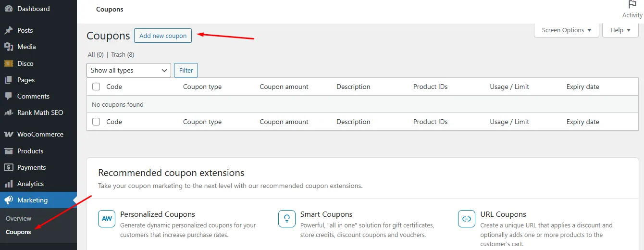The image size is (644, 250).
Task: Click Usage / Limit header column
Action: [x=509, y=87]
